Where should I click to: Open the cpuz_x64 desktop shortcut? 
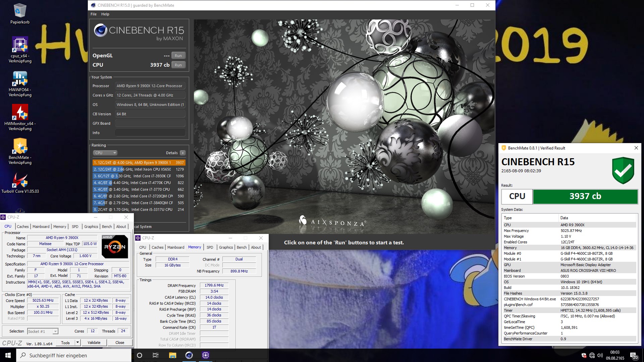point(20,50)
